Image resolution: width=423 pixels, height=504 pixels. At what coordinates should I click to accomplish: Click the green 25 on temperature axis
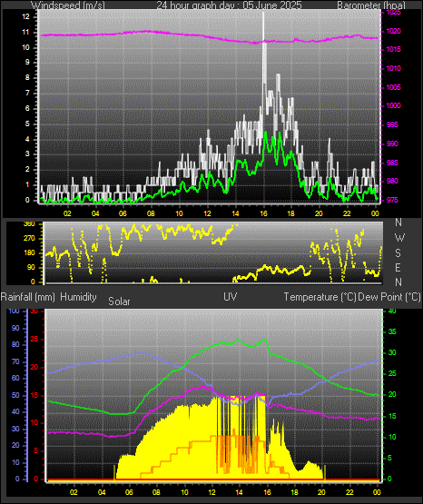392,374
